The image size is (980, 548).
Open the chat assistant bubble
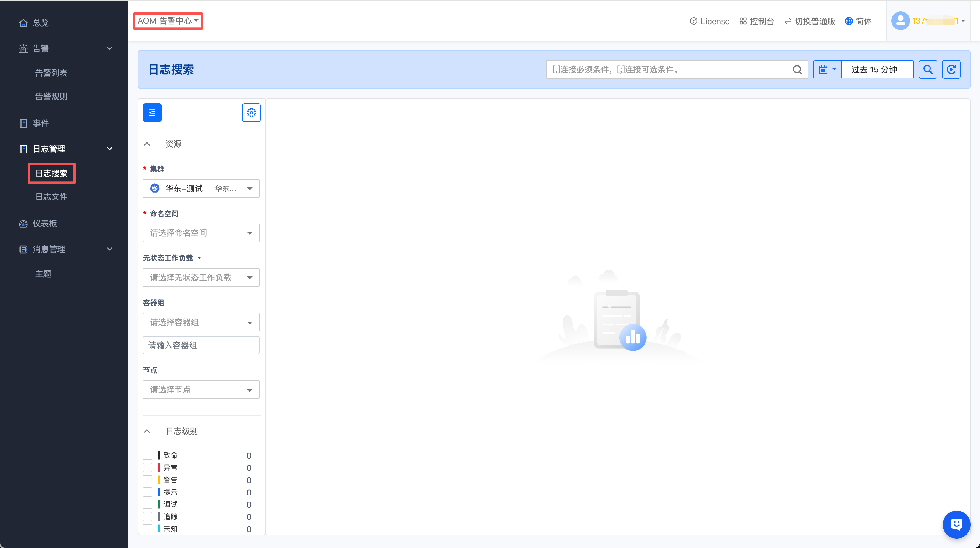tap(956, 524)
